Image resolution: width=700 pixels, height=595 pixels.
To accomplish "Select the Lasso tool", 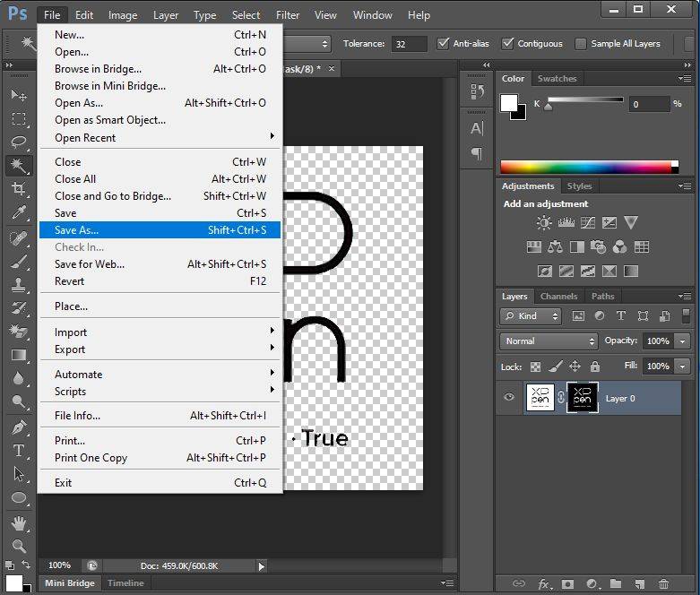I will coord(18,142).
